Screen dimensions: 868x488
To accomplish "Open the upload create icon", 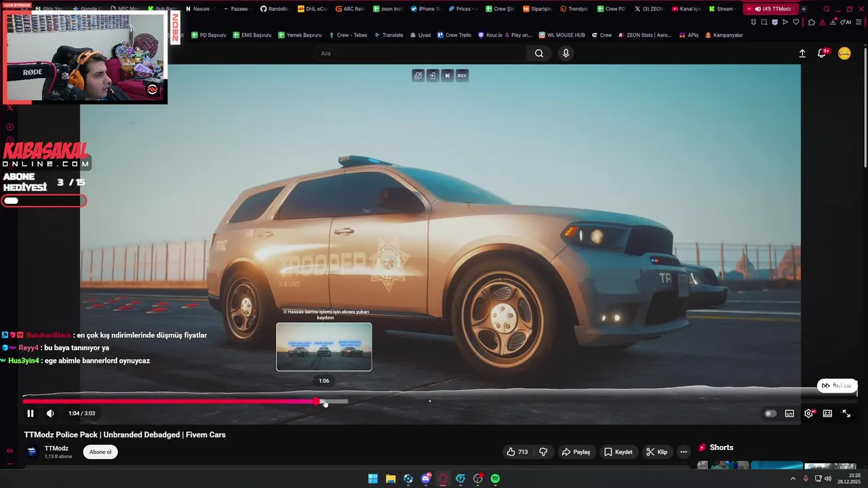I will click(802, 54).
